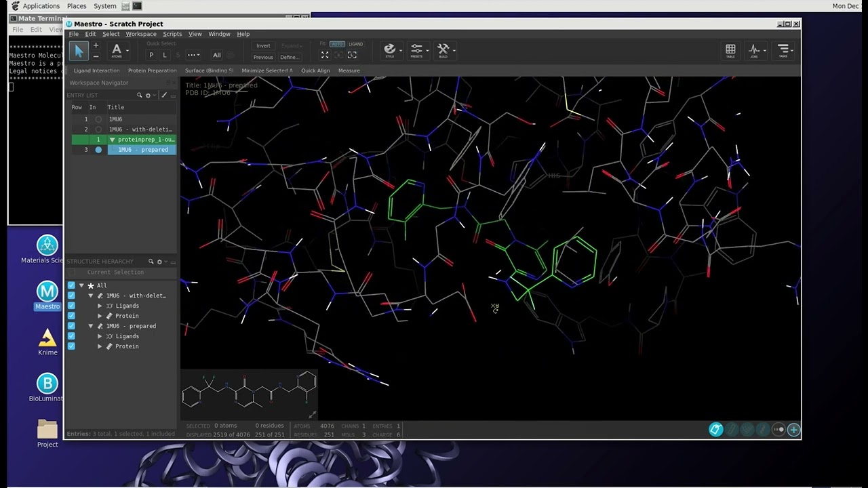868x488 pixels.
Task: Open the Knime desktop icon
Action: 47,342
